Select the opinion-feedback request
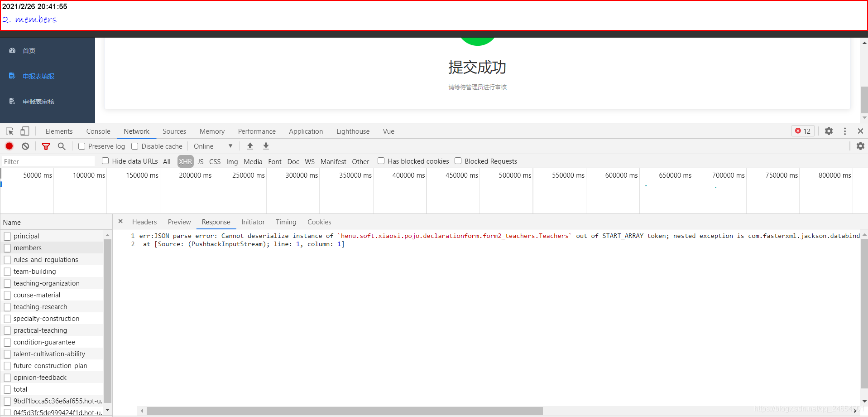Screen dimensions: 868x417 (52, 377)
